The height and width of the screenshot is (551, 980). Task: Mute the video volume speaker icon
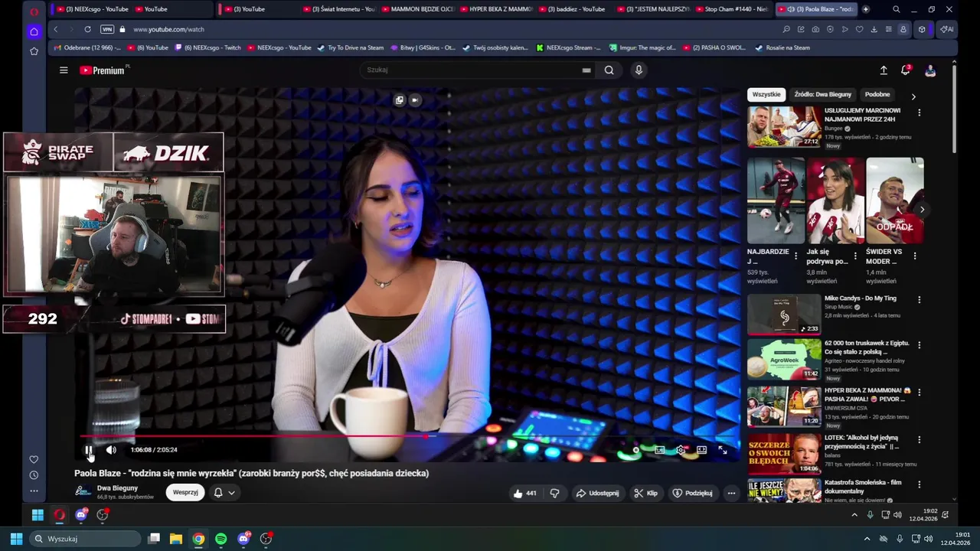coord(111,450)
